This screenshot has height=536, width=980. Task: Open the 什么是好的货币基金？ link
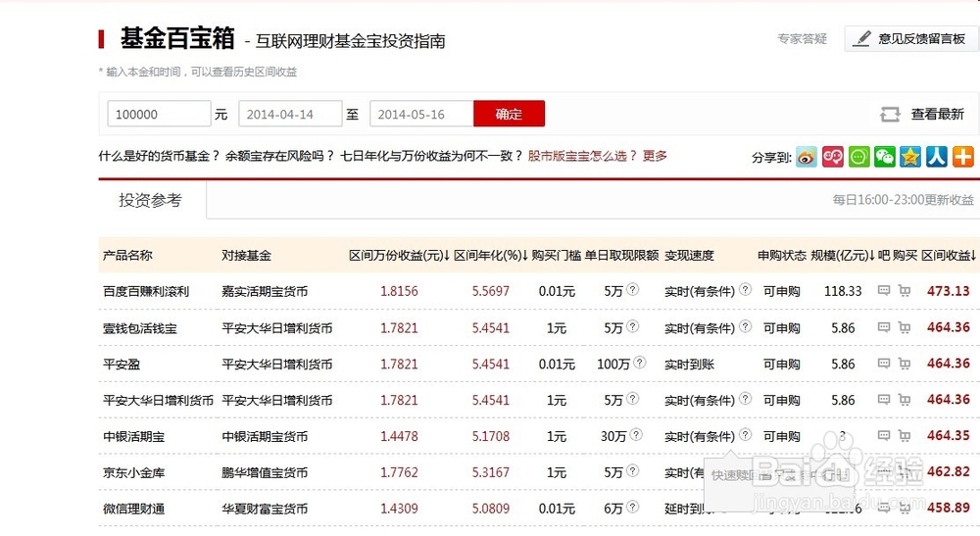pos(160,156)
